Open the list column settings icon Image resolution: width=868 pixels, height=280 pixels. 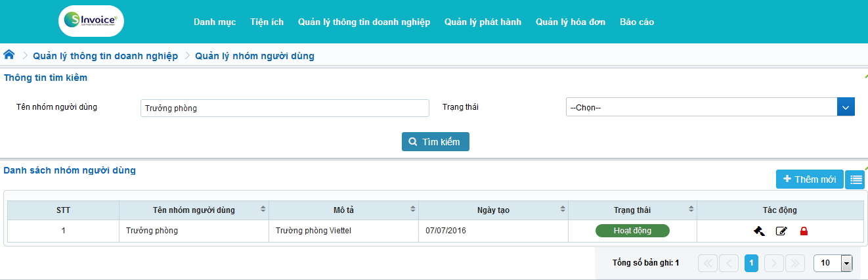pyautogui.click(x=855, y=179)
